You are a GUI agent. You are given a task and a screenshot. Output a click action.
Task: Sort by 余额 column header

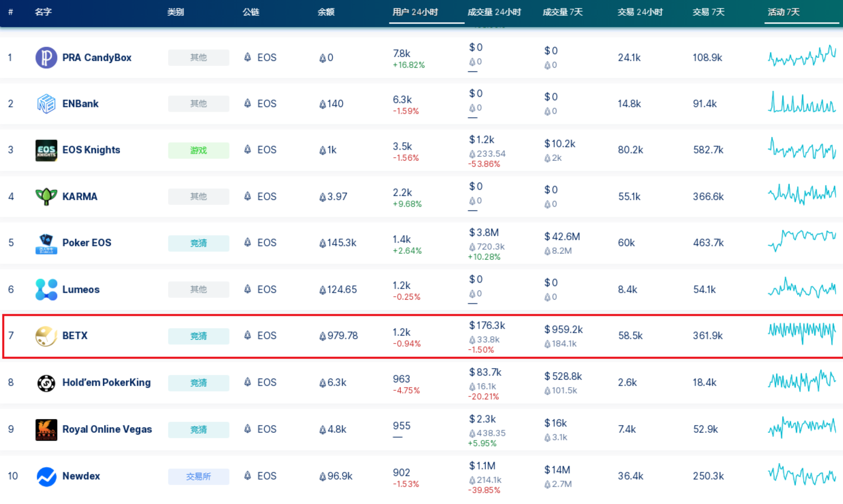coord(326,12)
